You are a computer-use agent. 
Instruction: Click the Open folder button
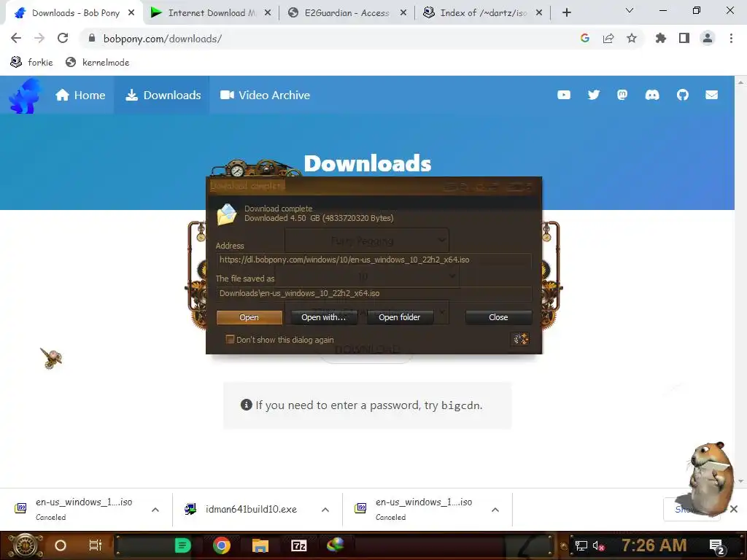point(399,317)
